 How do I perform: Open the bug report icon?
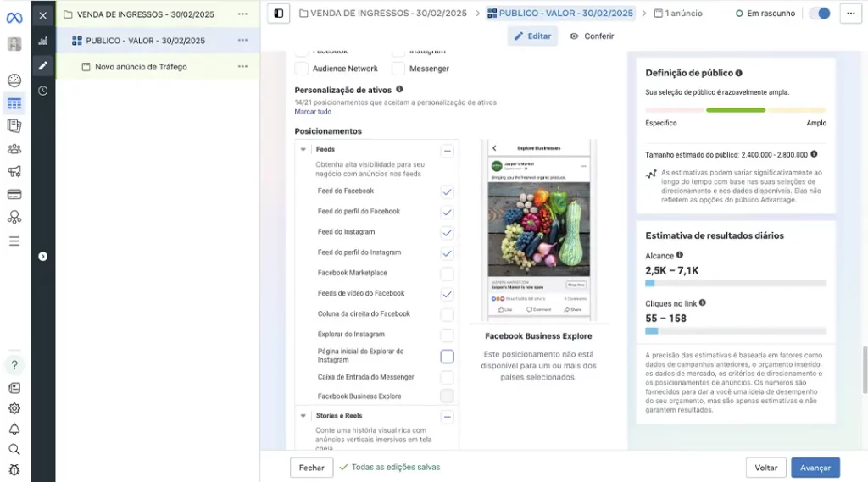click(14, 469)
